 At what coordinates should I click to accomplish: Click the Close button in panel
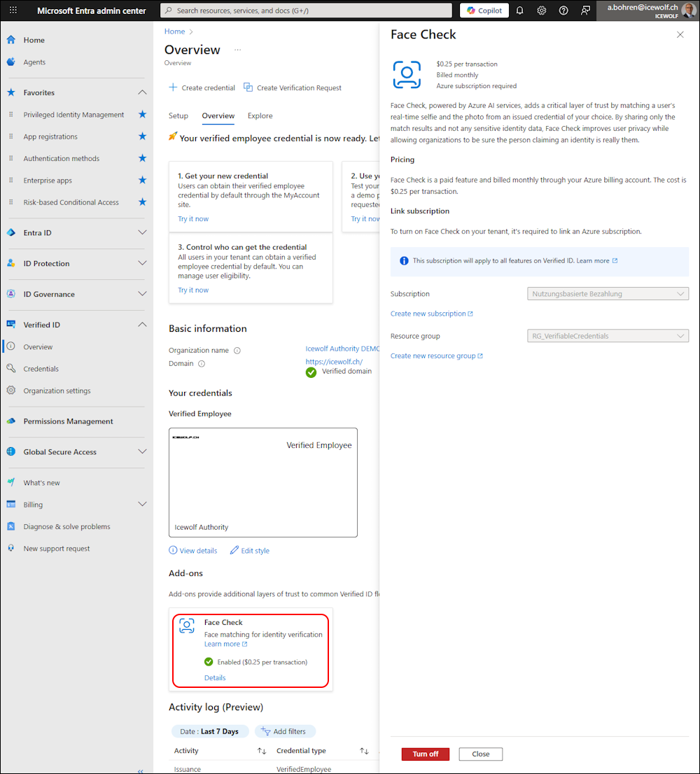481,754
